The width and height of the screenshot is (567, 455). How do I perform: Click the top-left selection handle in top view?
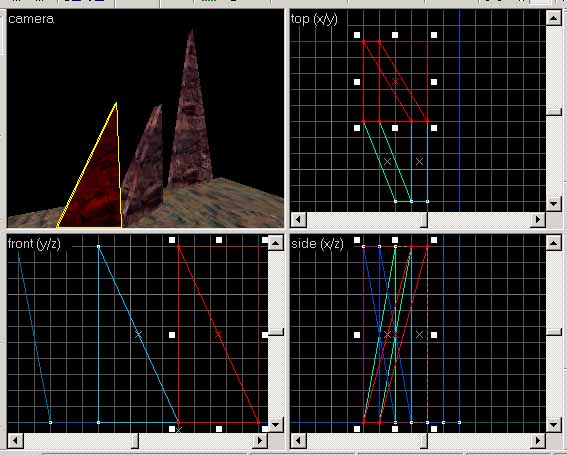tap(357, 35)
